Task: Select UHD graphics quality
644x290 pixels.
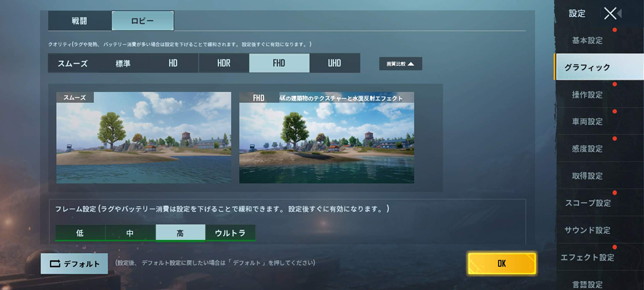Action: pos(334,63)
